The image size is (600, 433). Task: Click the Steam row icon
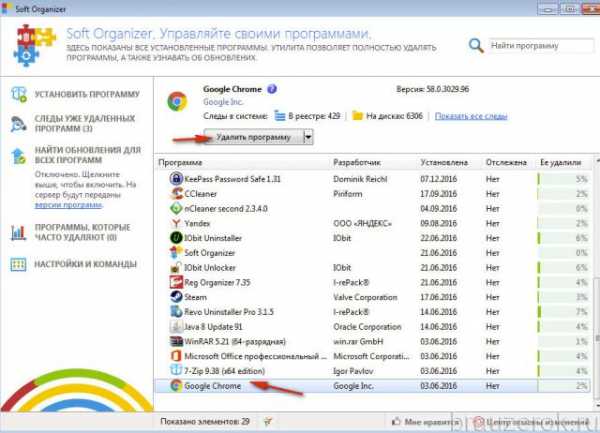pyautogui.click(x=176, y=297)
